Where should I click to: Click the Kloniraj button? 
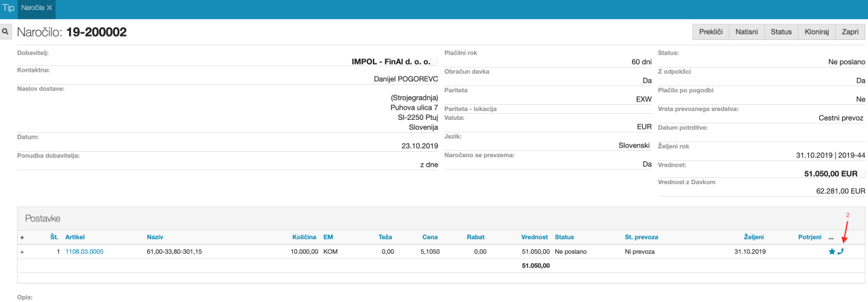[816, 32]
